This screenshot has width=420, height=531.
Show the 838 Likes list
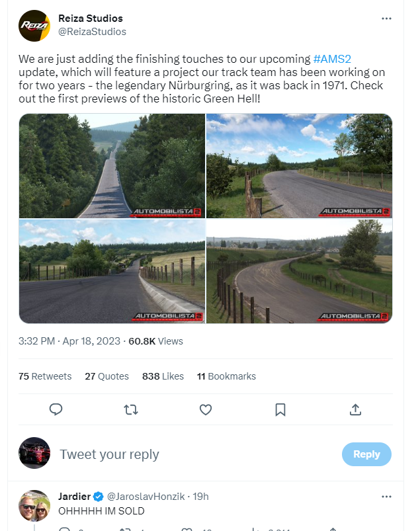click(x=163, y=376)
